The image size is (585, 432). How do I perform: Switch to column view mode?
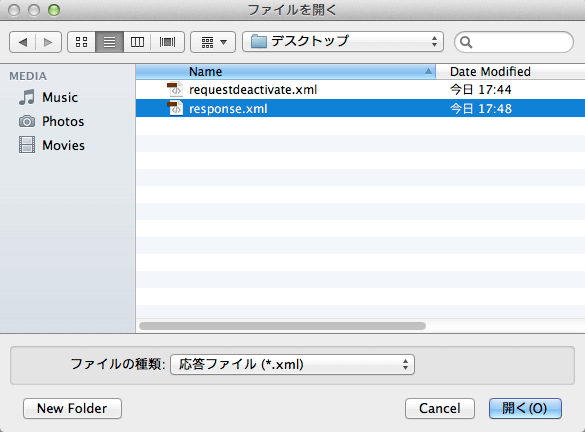(137, 42)
